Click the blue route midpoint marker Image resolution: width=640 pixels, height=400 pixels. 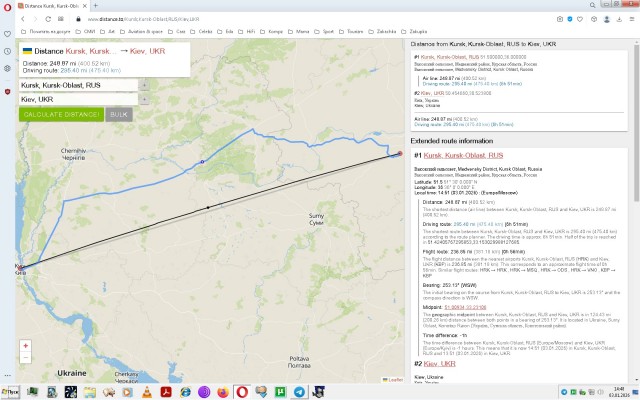tap(202, 162)
